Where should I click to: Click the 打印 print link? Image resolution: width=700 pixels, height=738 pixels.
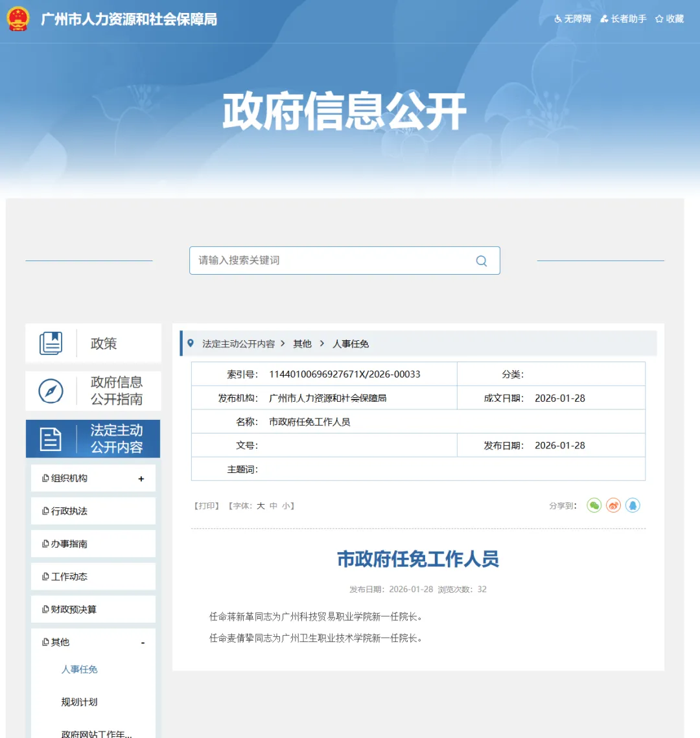click(206, 505)
